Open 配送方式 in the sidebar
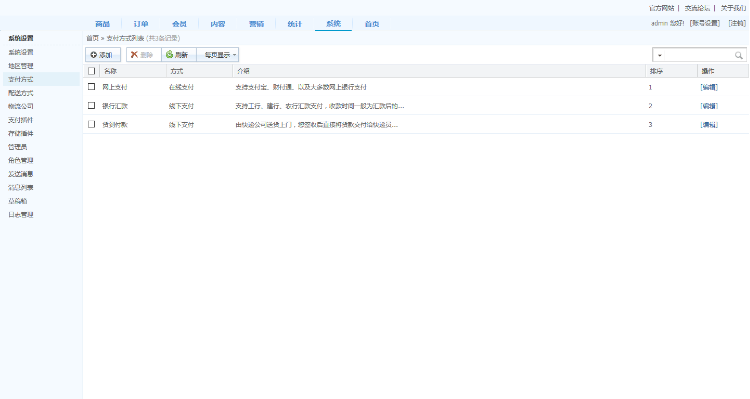The width and height of the screenshot is (750, 399). [x=21, y=93]
